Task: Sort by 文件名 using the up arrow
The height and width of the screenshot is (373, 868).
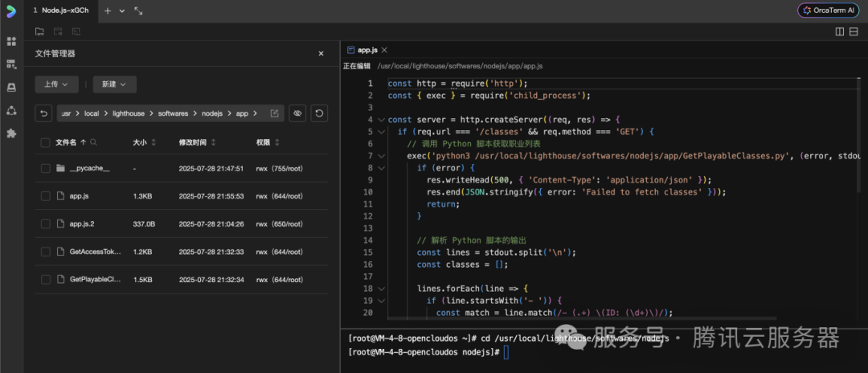Action: (83, 143)
